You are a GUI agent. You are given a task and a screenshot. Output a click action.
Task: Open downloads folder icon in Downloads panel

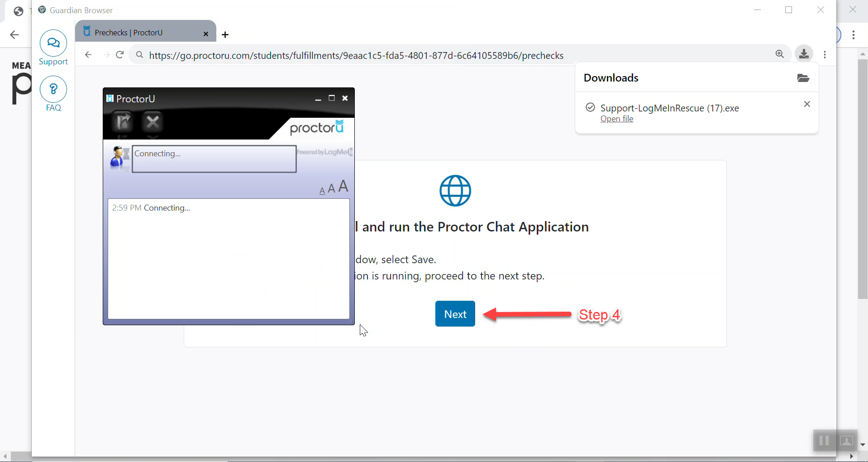(x=803, y=78)
